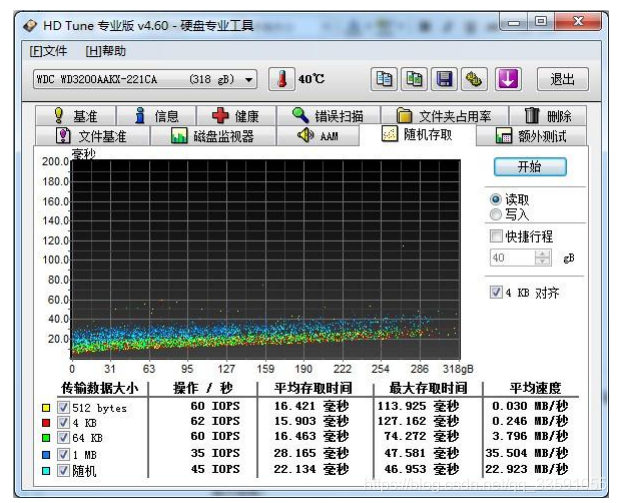This screenshot has height=503, width=617.
Task: Click the cyan 随机 color swatch
Action: pyautogui.click(x=46, y=471)
